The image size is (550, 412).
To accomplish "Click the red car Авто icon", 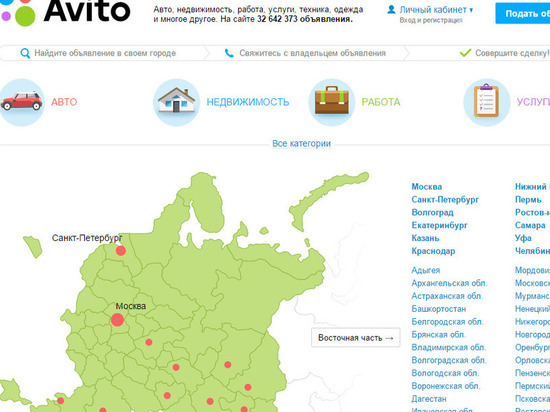I will coord(22,102).
